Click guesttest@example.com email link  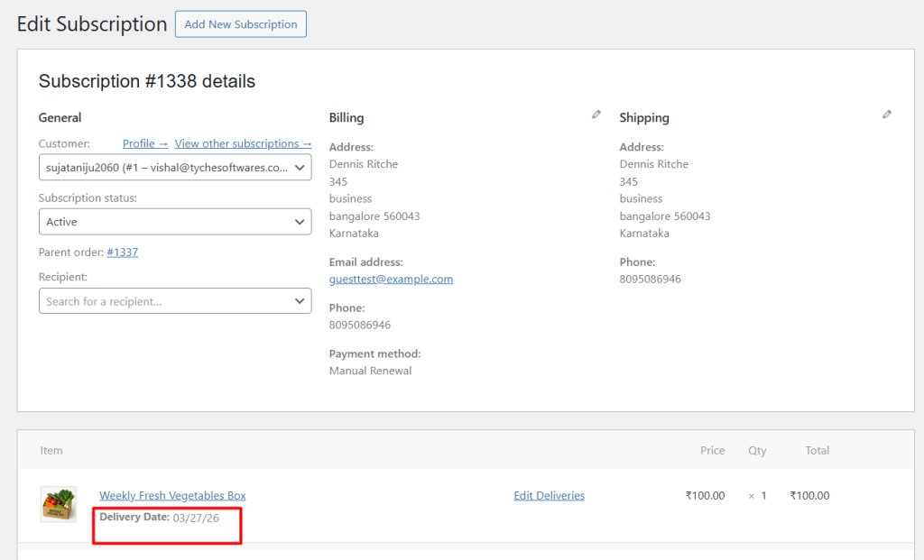391,280
